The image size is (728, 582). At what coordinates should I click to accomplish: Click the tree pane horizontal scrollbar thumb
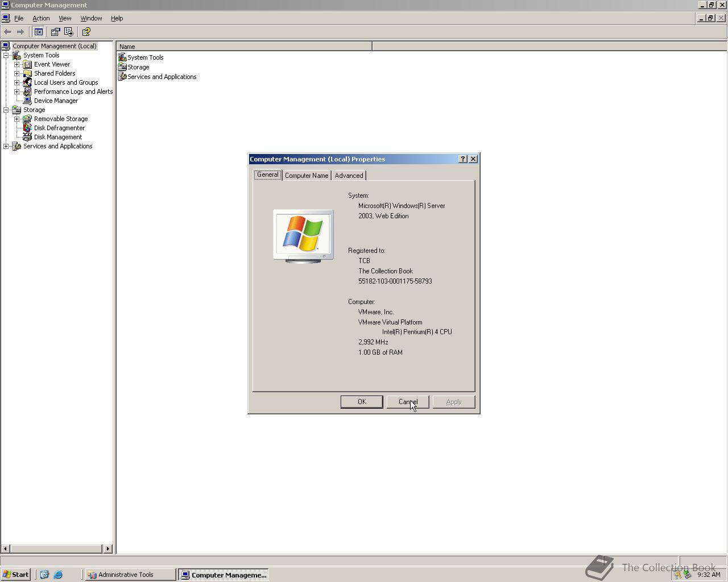pos(56,548)
